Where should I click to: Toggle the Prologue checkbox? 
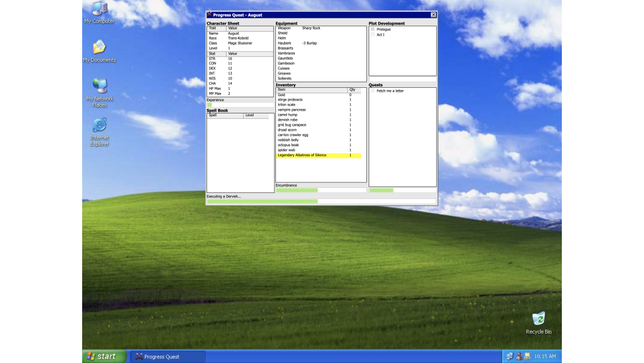[x=373, y=29]
